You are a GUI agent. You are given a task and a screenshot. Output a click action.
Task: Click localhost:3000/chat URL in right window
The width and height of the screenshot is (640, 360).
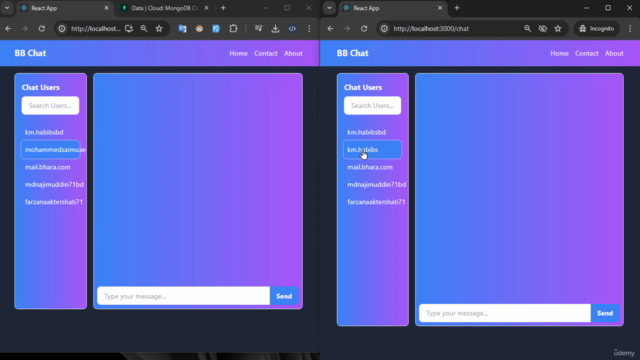click(431, 29)
